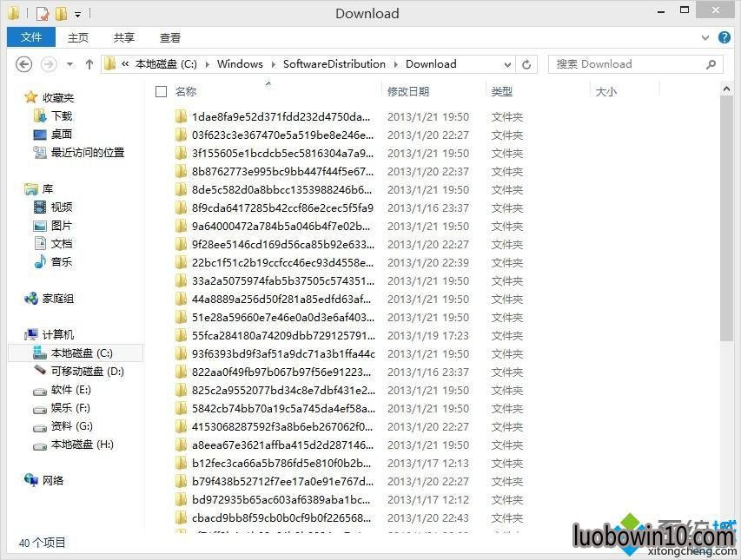Select 计算机 in the sidebar
The width and height of the screenshot is (741, 560).
pos(57,335)
